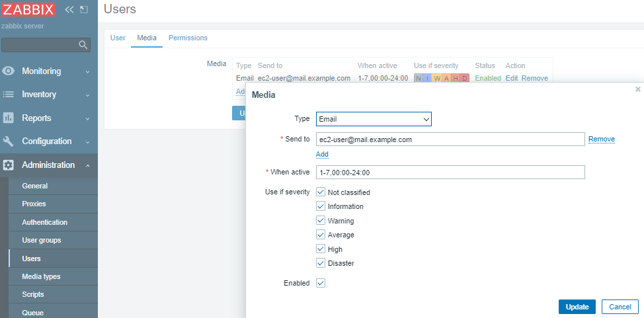644x318 pixels.
Task: Click Remove link next to Send to field
Action: tap(602, 139)
